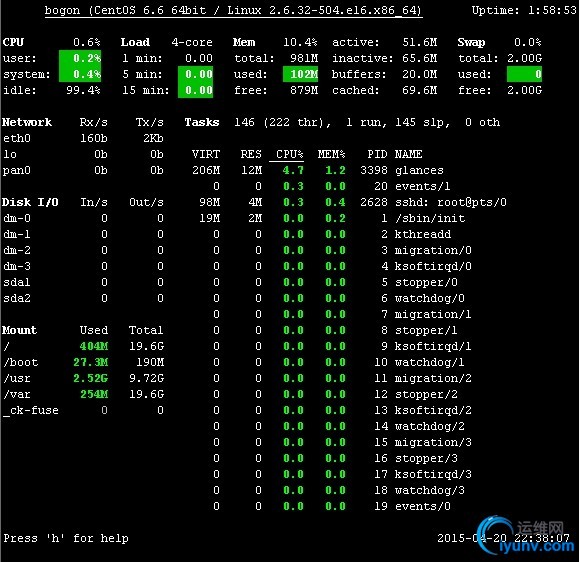Click the Out/s column header
Viewport: 580px width, 562px height.
(146, 202)
